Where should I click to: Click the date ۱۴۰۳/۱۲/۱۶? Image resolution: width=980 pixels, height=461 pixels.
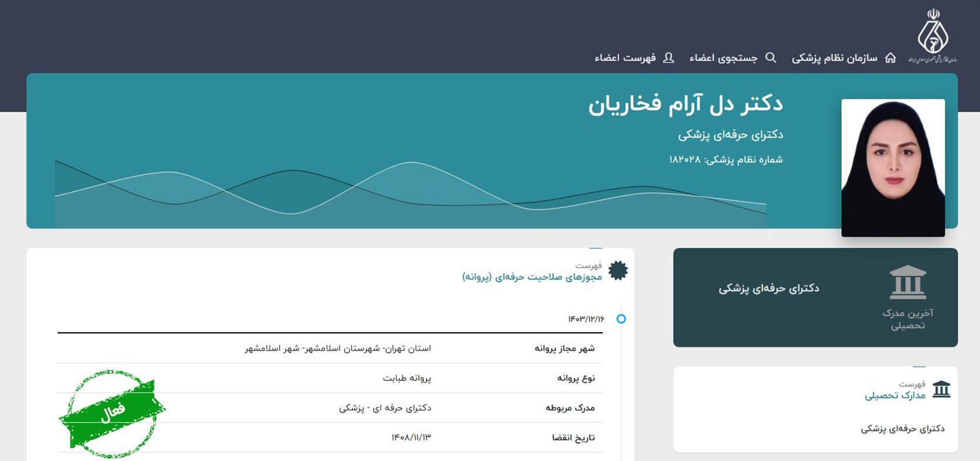[x=586, y=319]
